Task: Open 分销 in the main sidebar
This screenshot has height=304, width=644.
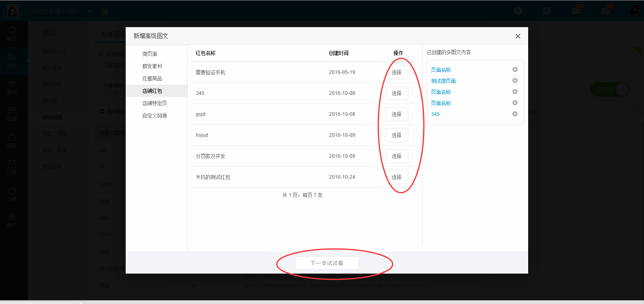Action: coord(12,194)
